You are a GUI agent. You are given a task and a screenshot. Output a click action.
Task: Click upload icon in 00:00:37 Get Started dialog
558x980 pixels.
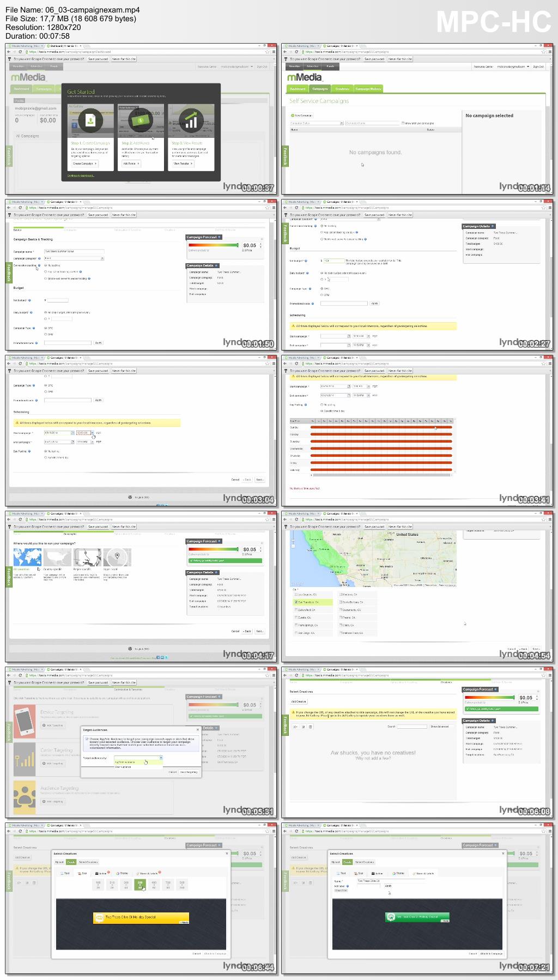click(x=90, y=120)
